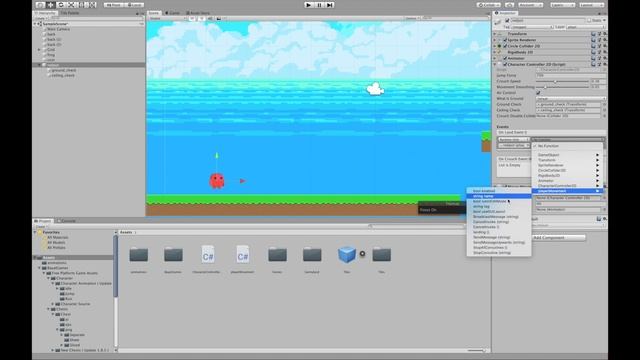Image resolution: width=640 pixels, height=360 pixels.
Task: Open Rigidbody 2D gear settings
Action: point(604,52)
